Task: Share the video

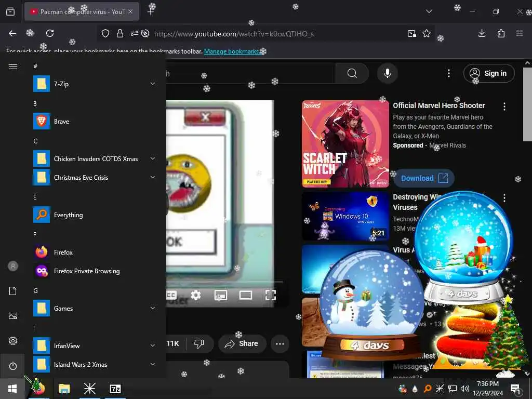Action: pyautogui.click(x=242, y=343)
